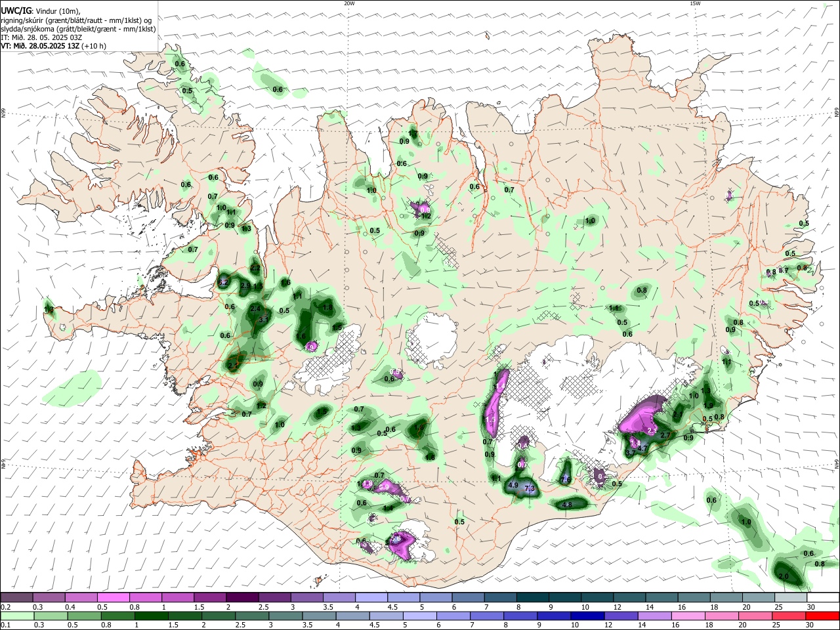This screenshot has height=630, width=840.
Task: Click the 'slydda/snjókoma (grátt/bleikt/grænt' description line
Action: tap(78, 29)
